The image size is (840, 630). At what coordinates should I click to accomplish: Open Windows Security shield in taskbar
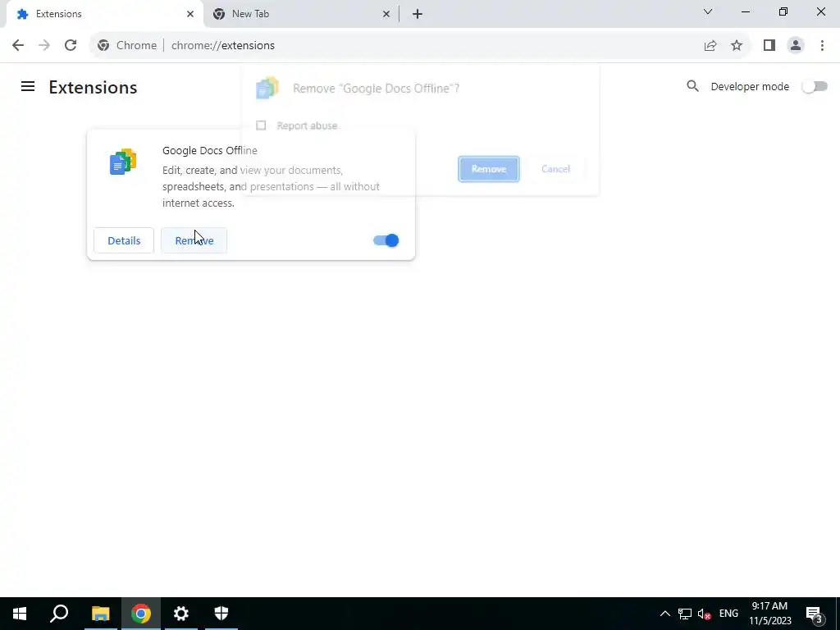point(221,614)
